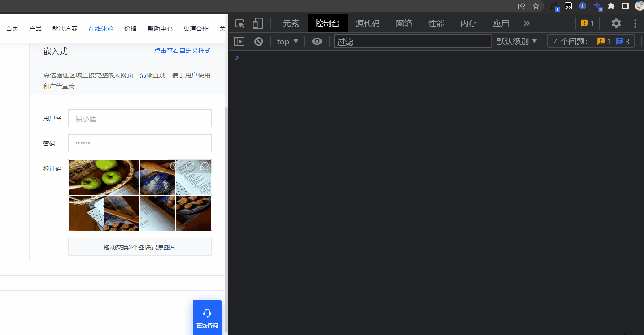Switch to the 元素 tab

click(x=291, y=23)
